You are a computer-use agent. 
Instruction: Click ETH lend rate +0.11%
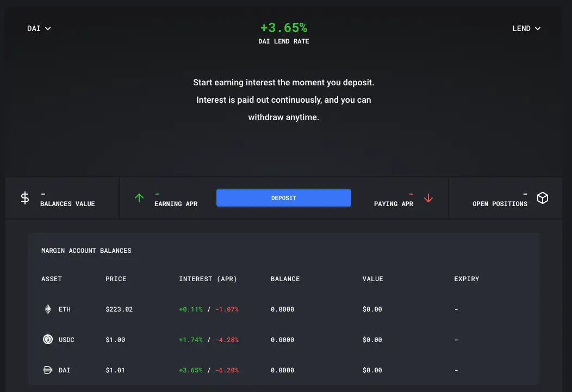pos(191,309)
